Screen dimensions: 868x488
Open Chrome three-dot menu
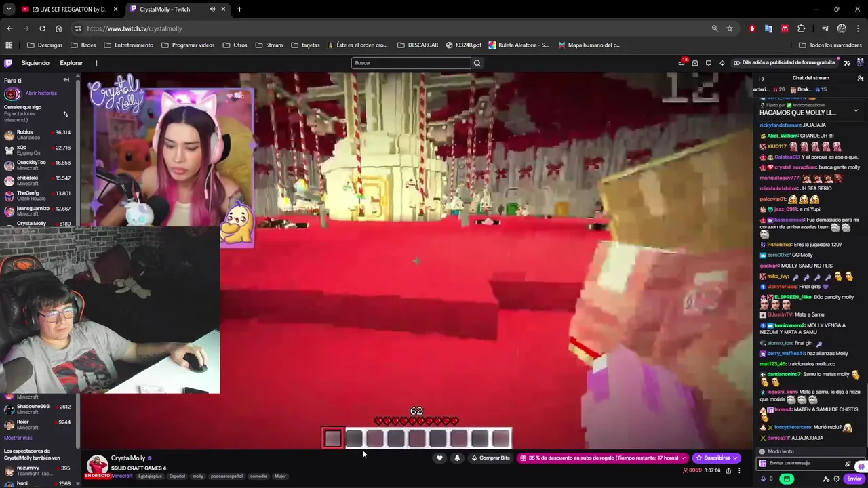859,28
